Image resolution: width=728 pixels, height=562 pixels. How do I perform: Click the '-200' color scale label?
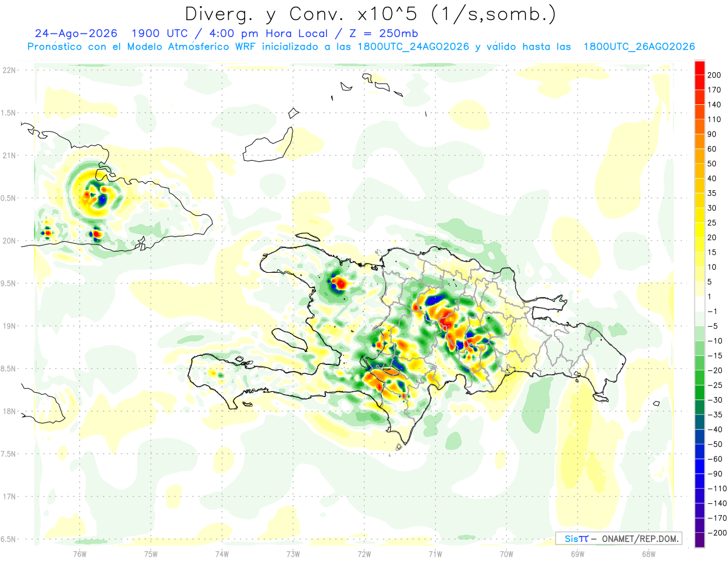(718, 533)
